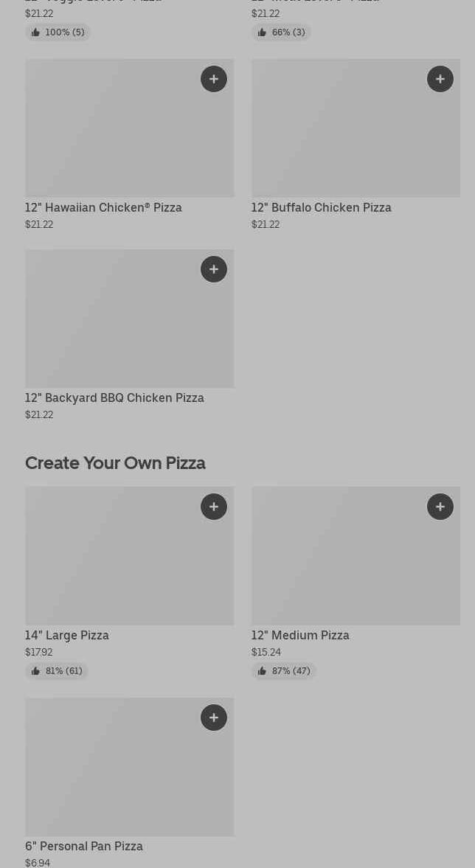
Task: Click the 66% (3) thumbs-up rating
Action: [281, 32]
